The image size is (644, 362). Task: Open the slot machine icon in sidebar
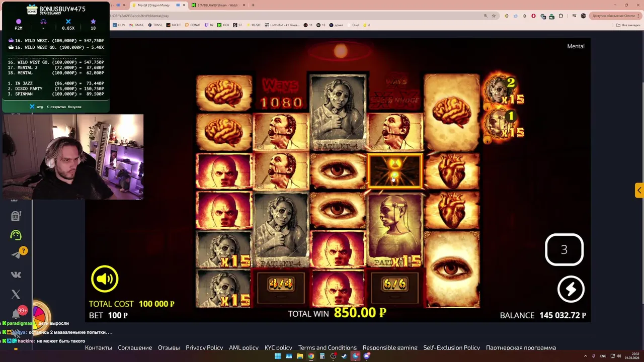click(16, 216)
